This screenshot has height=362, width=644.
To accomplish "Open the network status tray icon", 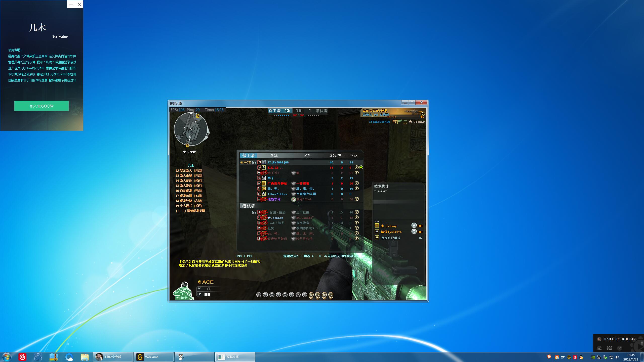I will click(x=611, y=357).
